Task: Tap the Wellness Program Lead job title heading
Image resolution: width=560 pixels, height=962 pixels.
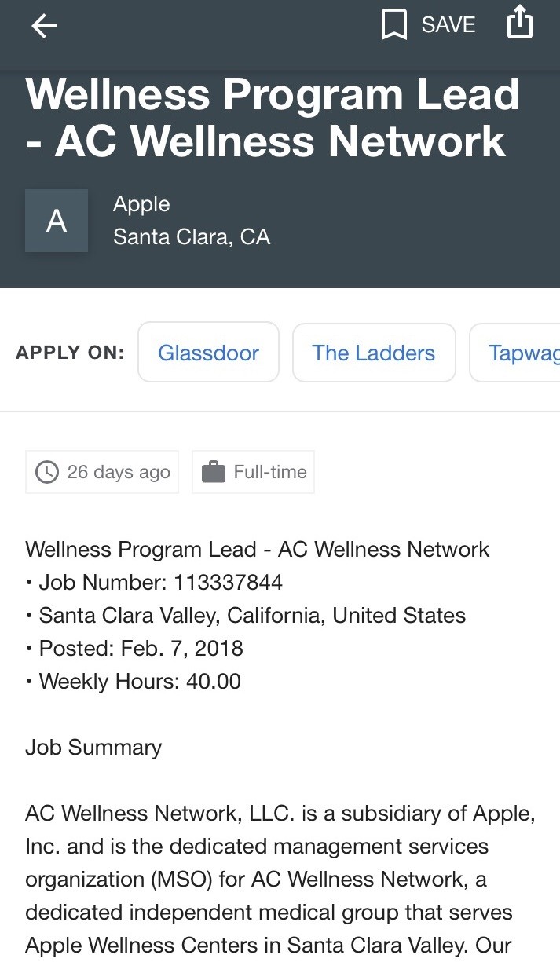Action: click(273, 118)
